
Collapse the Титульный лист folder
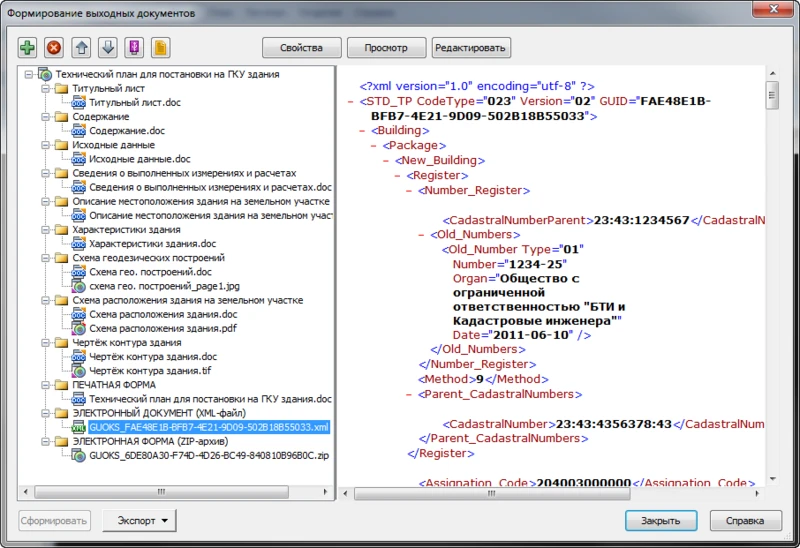[x=44, y=88]
